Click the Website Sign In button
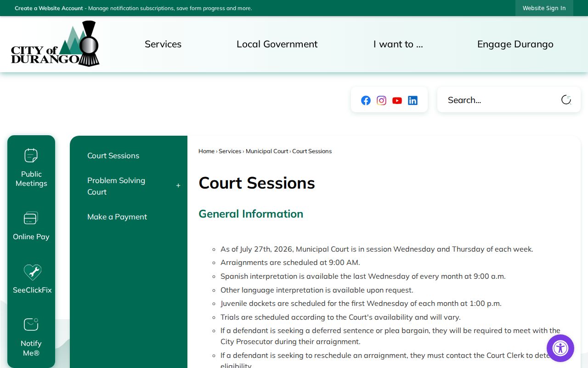This screenshot has width=588, height=368. pos(544,8)
